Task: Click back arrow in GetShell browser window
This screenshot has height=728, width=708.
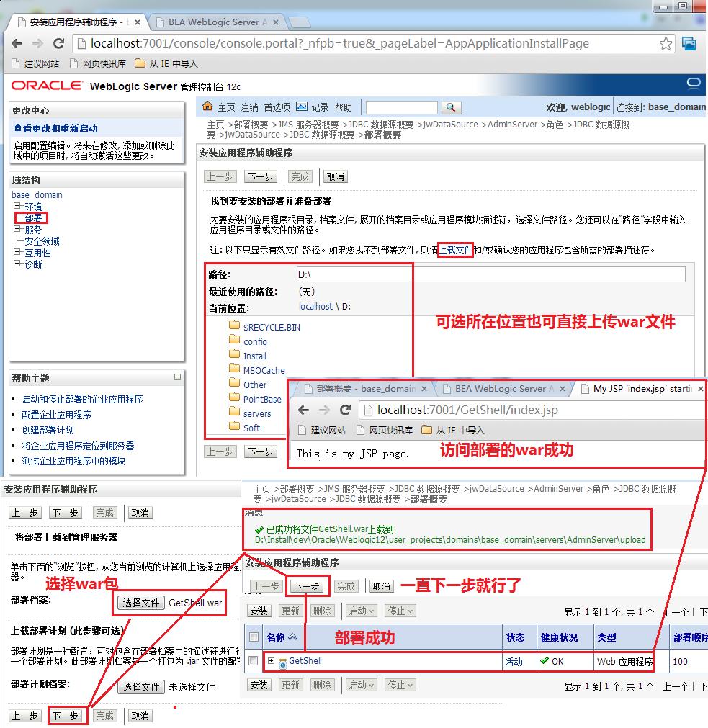Action: (x=304, y=410)
